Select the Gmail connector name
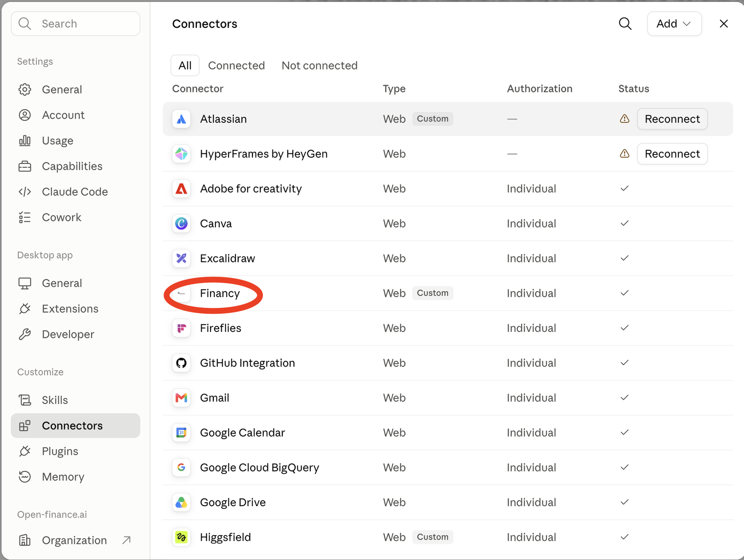 coord(214,398)
